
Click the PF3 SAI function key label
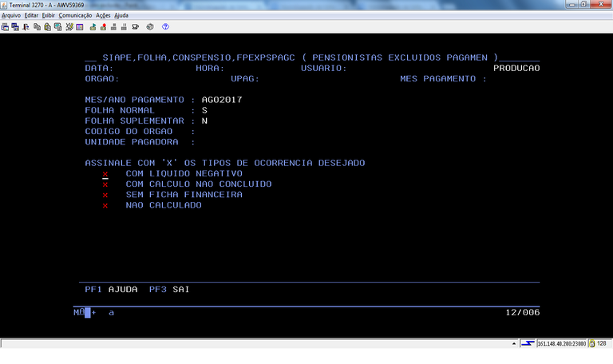point(169,289)
